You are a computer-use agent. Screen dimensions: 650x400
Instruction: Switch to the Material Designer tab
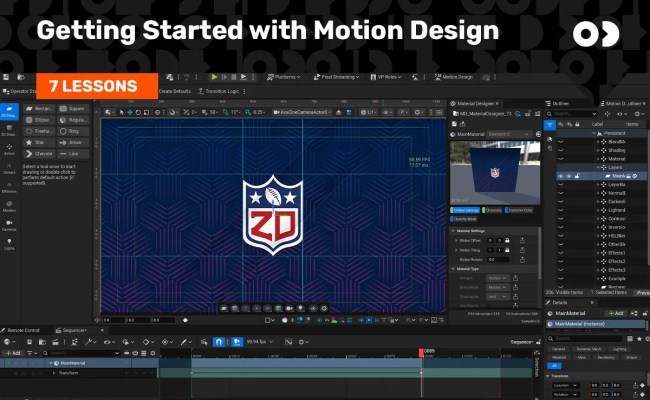[x=475, y=103]
